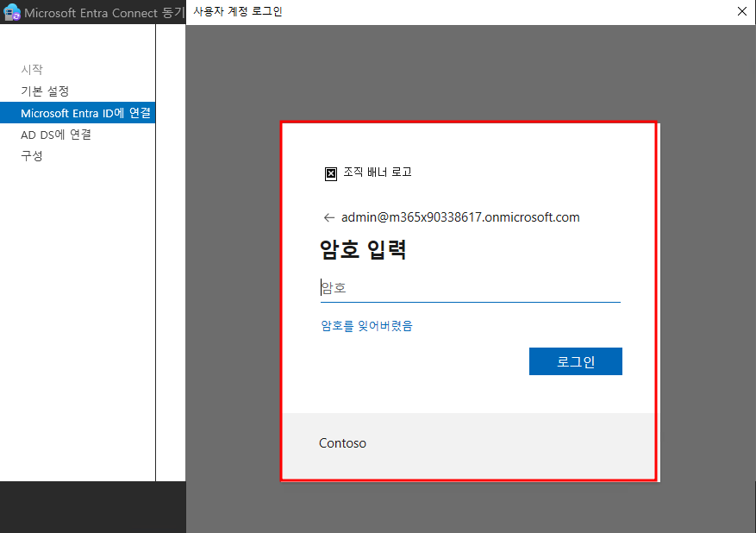Click the 로그인 button
This screenshot has height=533, width=756.
pos(575,361)
